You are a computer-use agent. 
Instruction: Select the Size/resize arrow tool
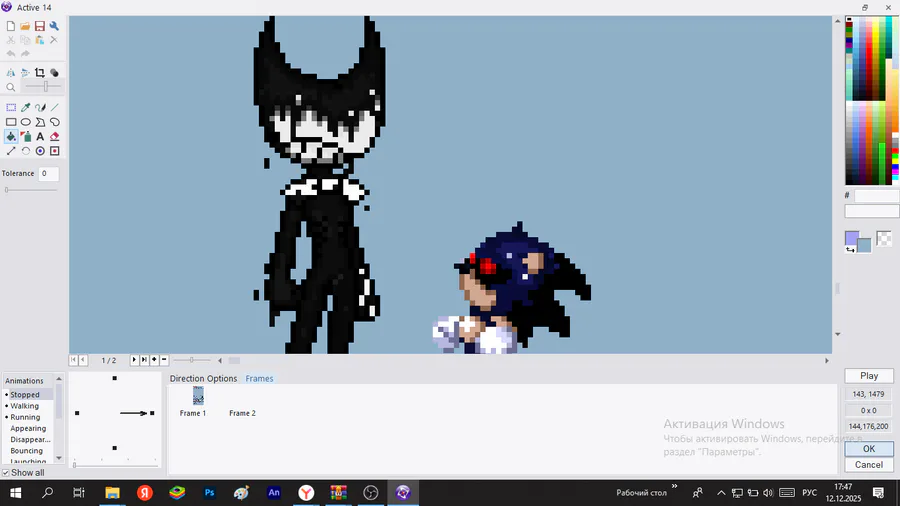coord(11,151)
